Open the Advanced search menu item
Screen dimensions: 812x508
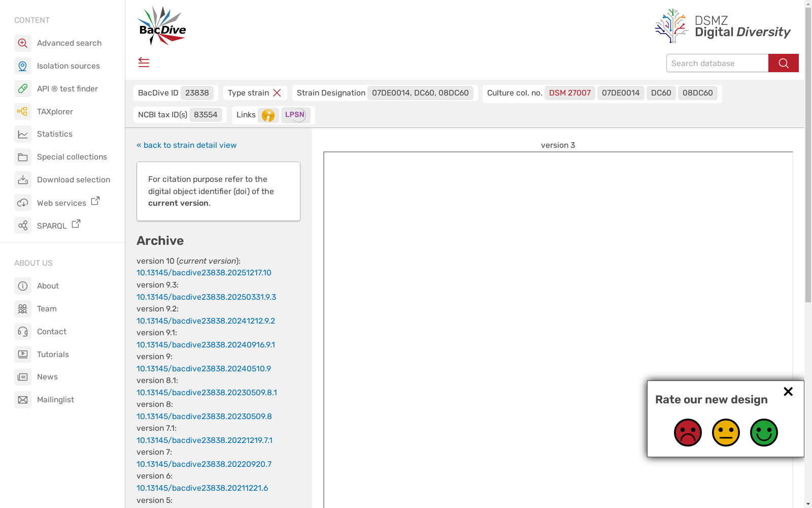point(69,43)
